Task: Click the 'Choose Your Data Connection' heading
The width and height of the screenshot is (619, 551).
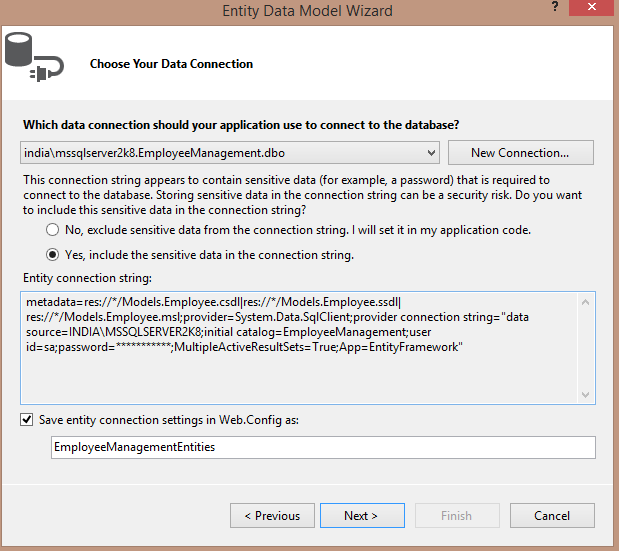Action: tap(171, 64)
